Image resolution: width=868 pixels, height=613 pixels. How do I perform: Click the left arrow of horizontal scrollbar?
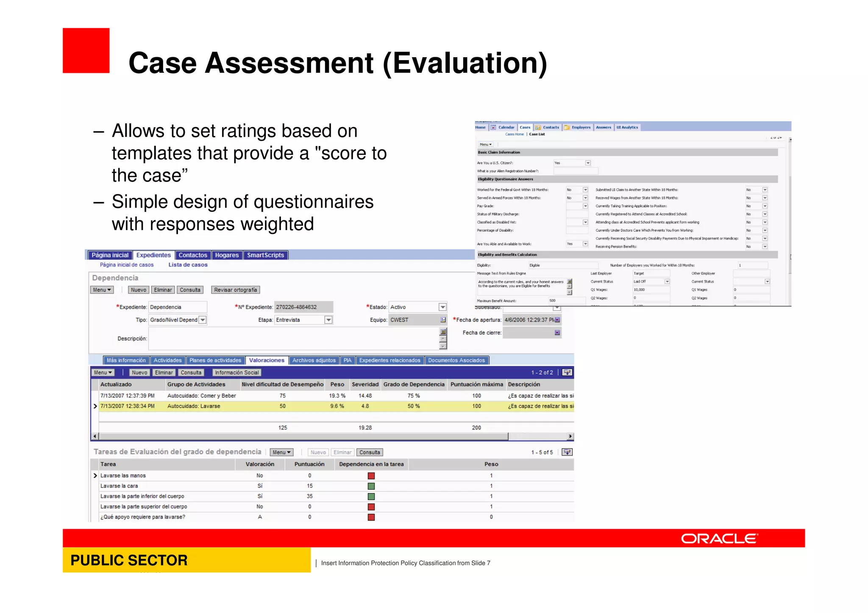coord(95,436)
